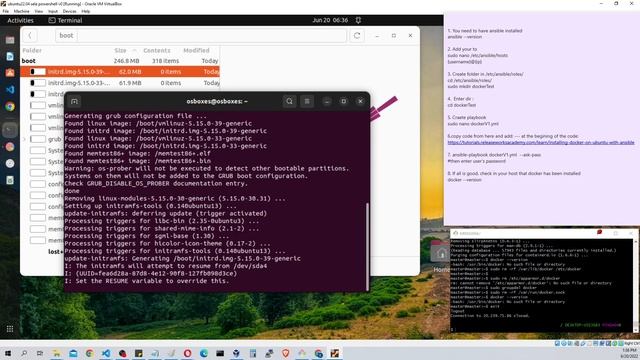Open Opera from Windows taskbar
Viewport: 640px width, 360px height.
pyautogui.click(x=187, y=353)
